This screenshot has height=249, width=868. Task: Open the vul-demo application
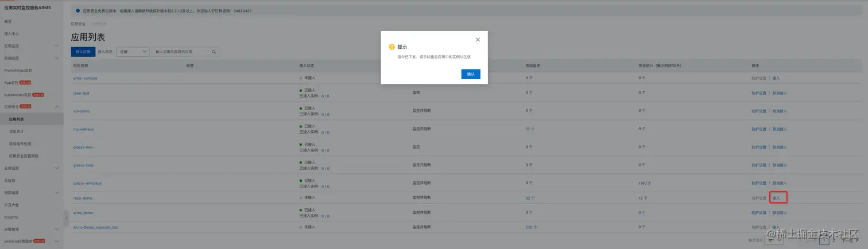coord(82,111)
